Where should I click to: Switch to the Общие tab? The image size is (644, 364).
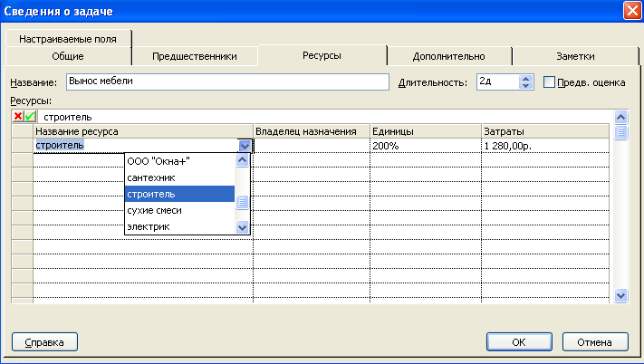tap(68, 56)
